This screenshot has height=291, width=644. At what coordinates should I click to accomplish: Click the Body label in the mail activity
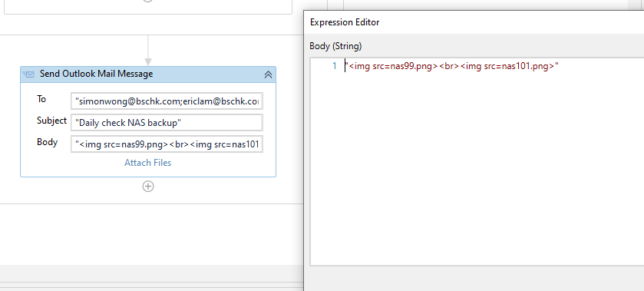(x=48, y=142)
